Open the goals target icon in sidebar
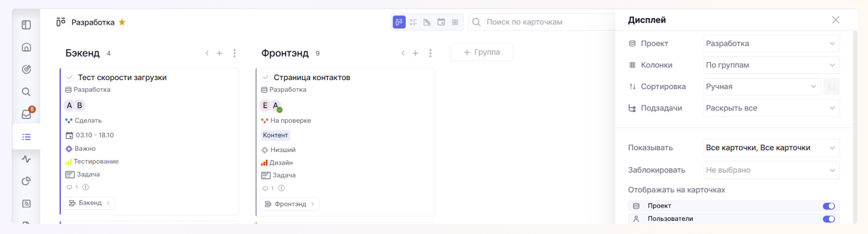 click(26, 69)
